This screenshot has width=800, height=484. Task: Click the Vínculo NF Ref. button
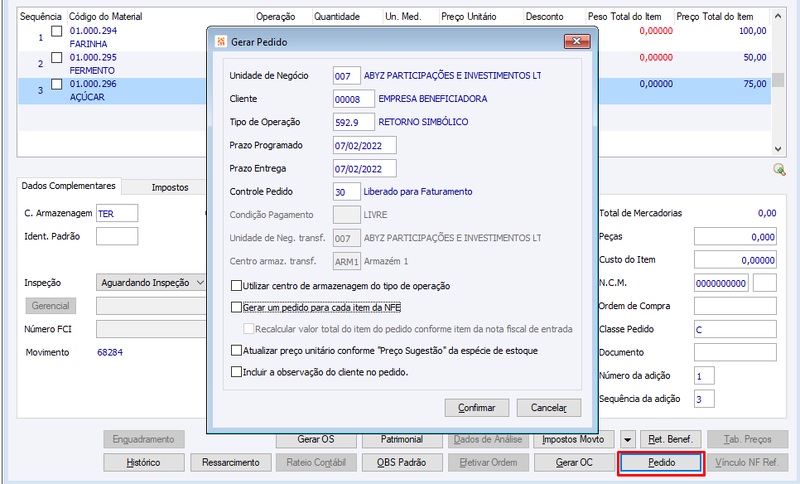747,463
